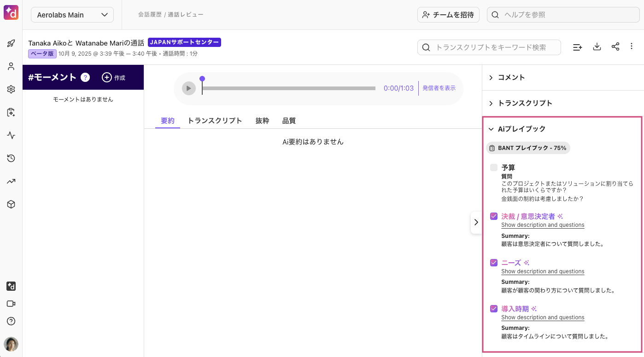This screenshot has width=644, height=357.
Task: Collapse the Aiプレイブック section
Action: click(x=491, y=129)
